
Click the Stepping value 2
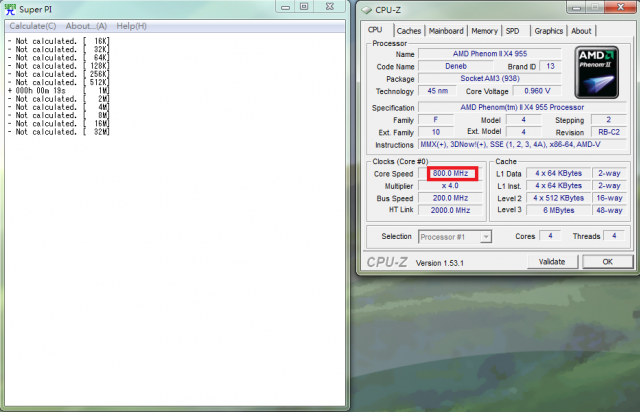(609, 120)
